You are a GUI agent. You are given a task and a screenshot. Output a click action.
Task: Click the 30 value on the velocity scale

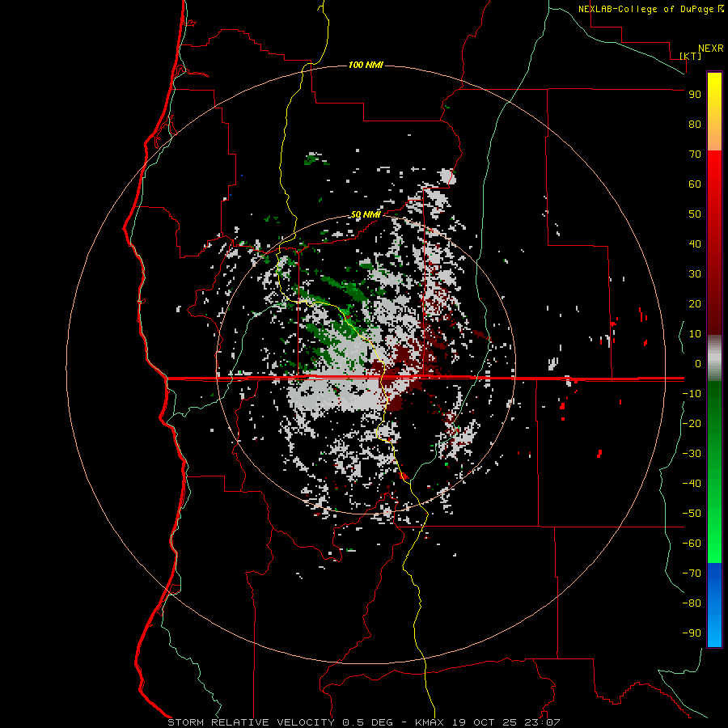pyautogui.click(x=695, y=274)
